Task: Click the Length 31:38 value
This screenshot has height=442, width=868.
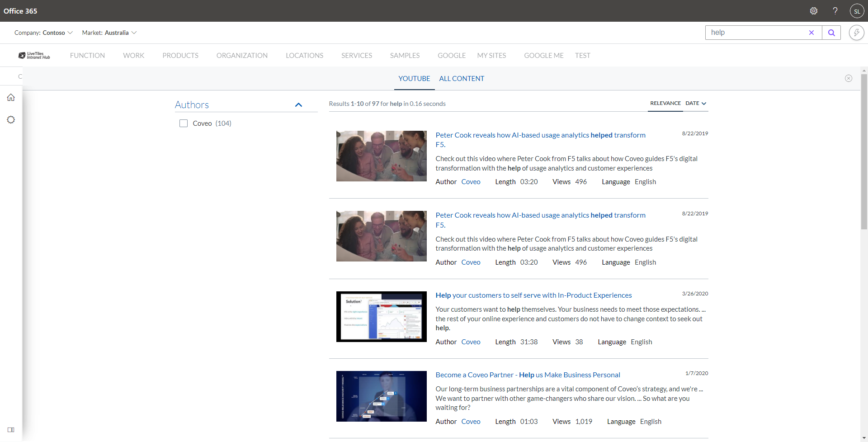Action: click(529, 342)
